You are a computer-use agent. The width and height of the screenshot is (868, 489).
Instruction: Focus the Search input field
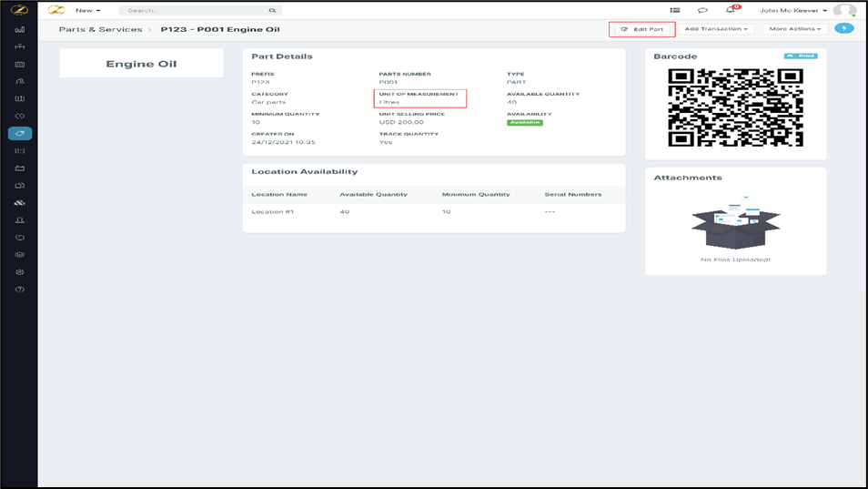[x=196, y=11]
